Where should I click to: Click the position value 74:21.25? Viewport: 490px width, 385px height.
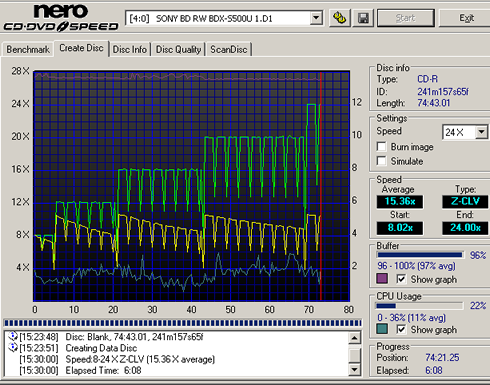[442, 358]
